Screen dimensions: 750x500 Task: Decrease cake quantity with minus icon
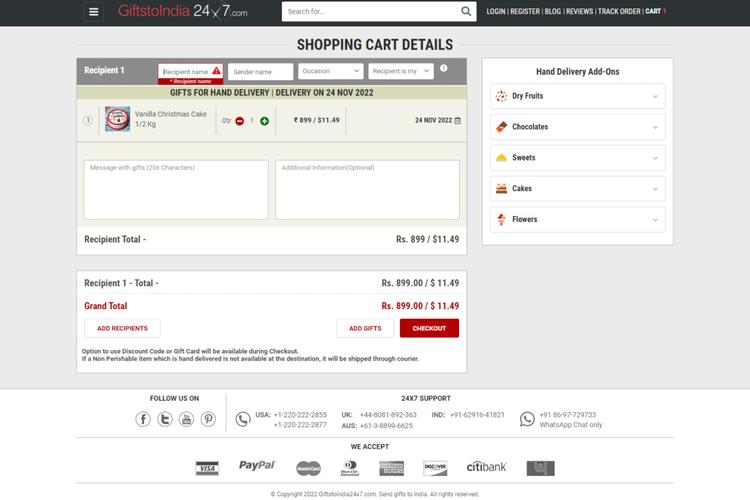point(240,121)
